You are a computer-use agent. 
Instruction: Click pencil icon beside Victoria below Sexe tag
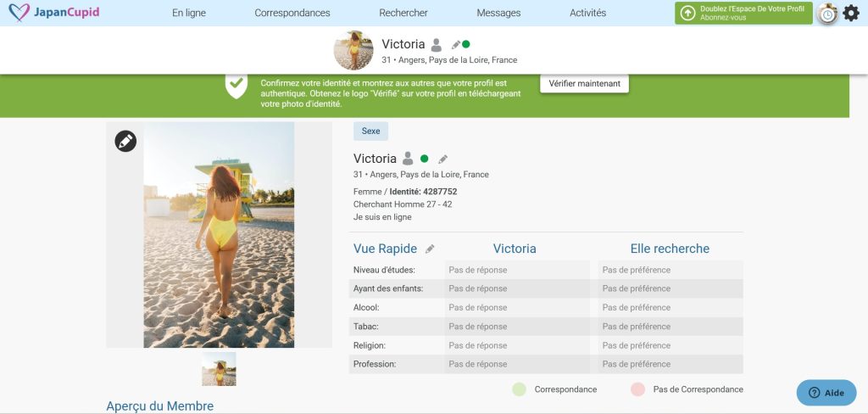pyautogui.click(x=442, y=159)
